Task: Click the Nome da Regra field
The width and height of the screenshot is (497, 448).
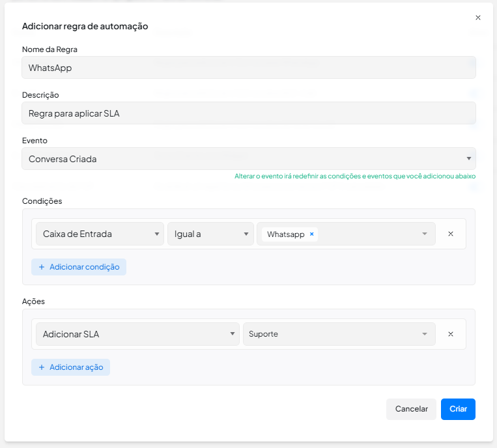Action: (x=248, y=68)
